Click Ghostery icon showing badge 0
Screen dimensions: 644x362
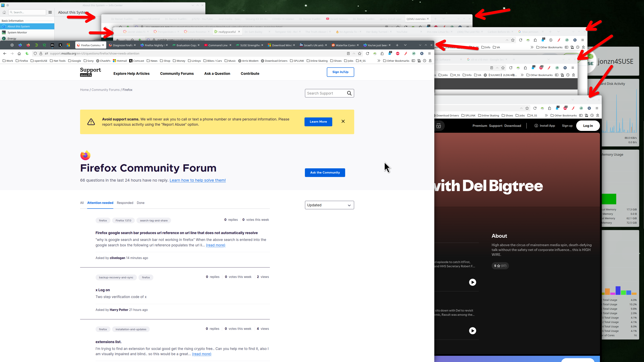(390, 53)
